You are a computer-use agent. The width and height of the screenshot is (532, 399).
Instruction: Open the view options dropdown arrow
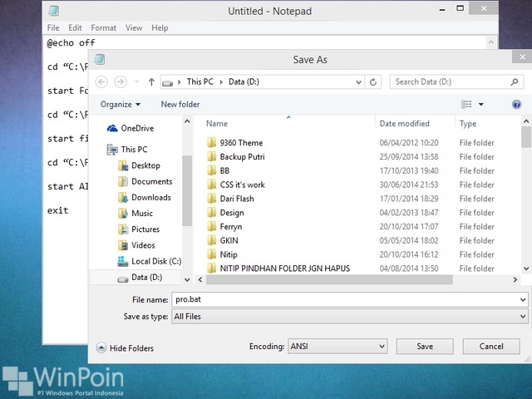click(x=480, y=104)
